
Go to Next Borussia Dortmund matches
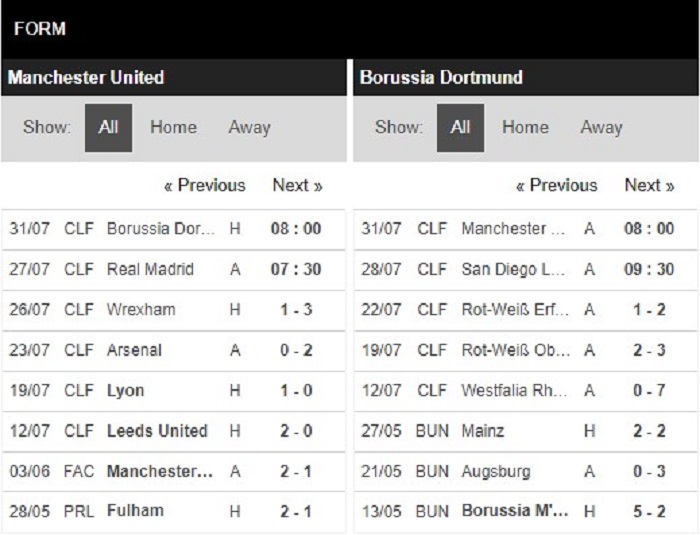click(649, 185)
